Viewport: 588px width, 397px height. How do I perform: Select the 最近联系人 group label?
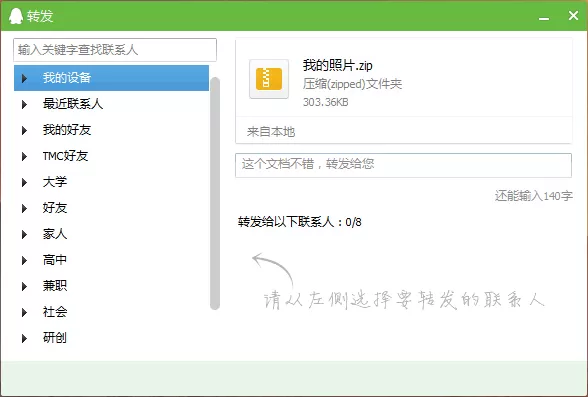tap(73, 104)
